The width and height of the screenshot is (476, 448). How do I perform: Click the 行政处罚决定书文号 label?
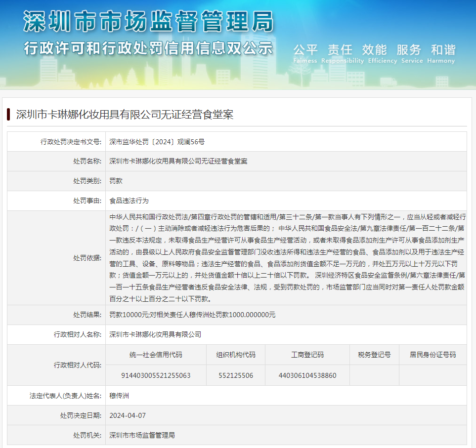pos(71,142)
